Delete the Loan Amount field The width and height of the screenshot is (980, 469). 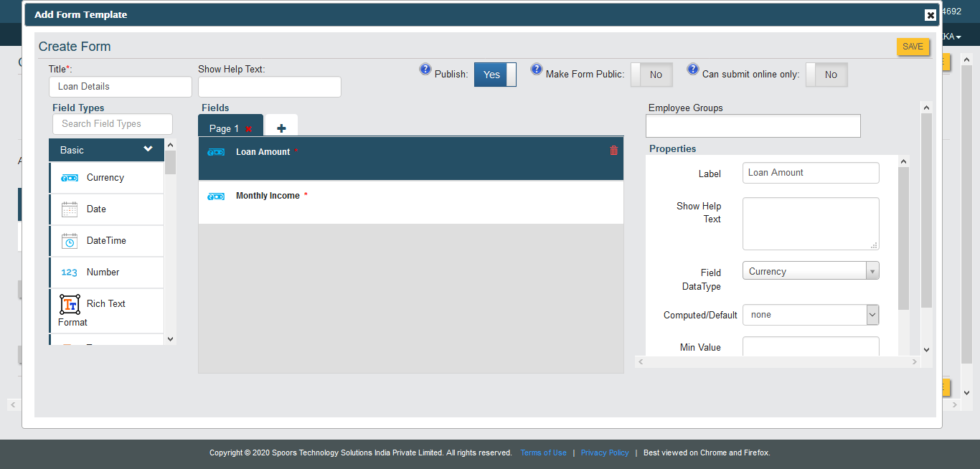coord(613,151)
